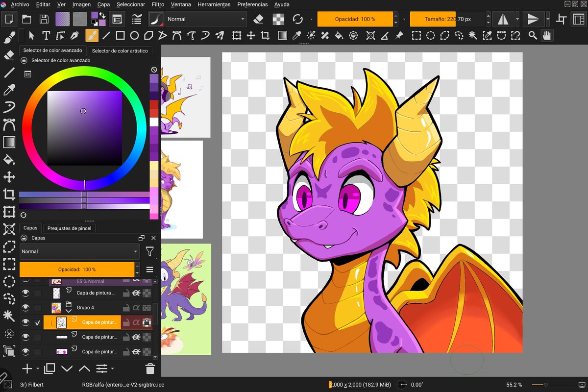Move the layer down with chevron
588x392 pixels.
pos(67,368)
